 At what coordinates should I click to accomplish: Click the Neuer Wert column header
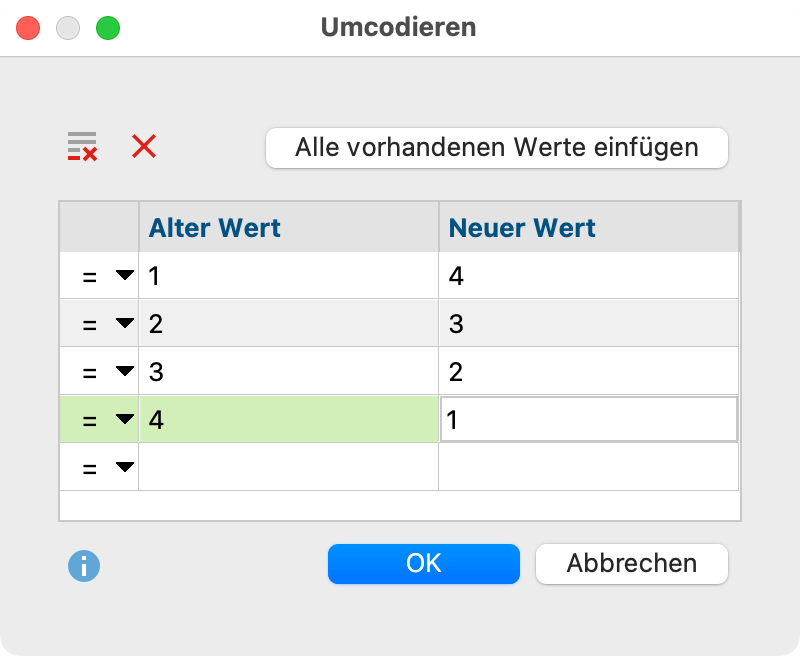588,228
